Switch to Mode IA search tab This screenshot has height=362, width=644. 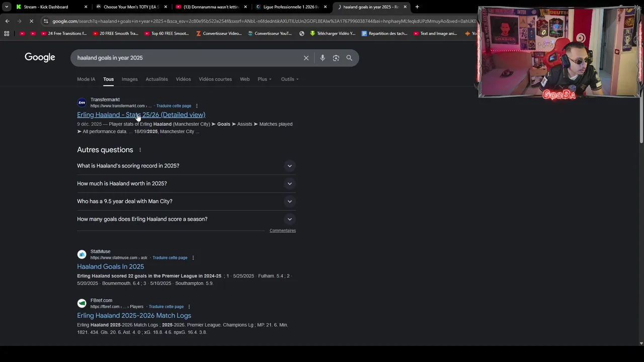tap(86, 79)
